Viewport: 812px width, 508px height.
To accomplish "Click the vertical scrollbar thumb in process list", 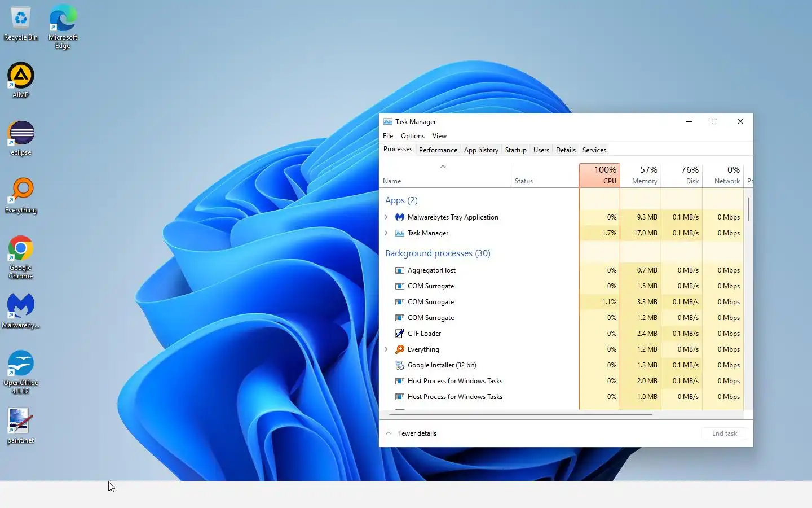I will point(749,209).
